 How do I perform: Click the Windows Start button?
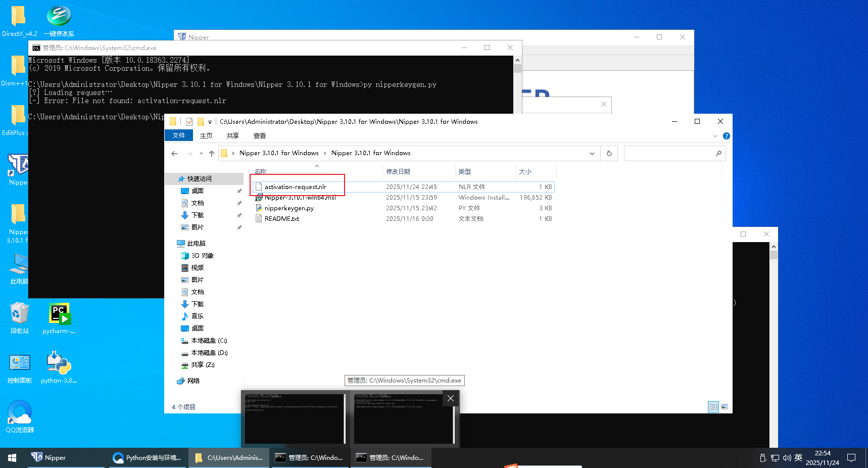(12, 458)
